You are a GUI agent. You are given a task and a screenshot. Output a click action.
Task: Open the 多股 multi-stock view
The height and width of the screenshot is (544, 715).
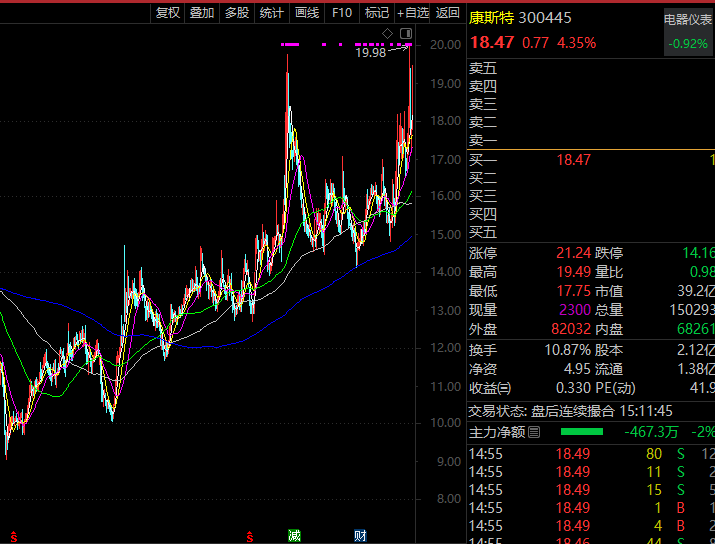point(237,13)
